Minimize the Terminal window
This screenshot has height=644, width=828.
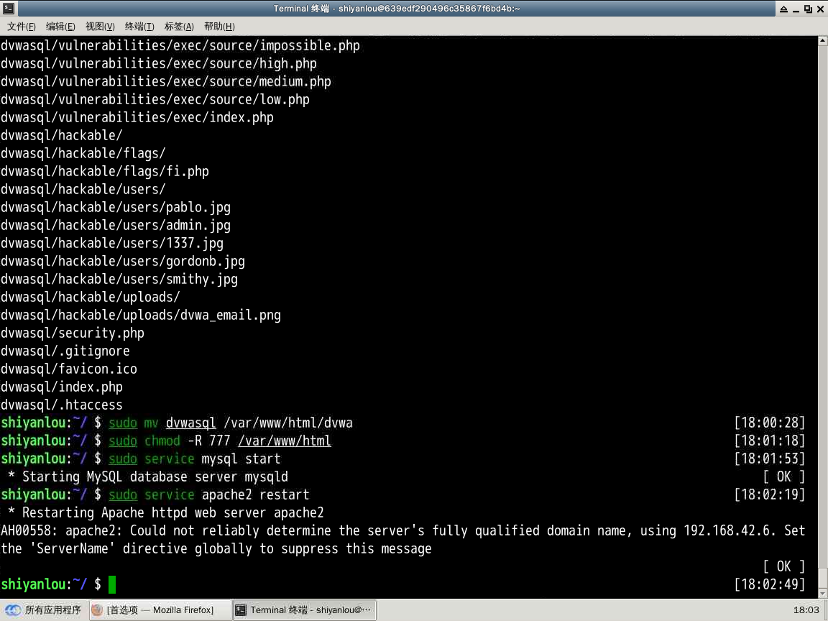pos(796,9)
